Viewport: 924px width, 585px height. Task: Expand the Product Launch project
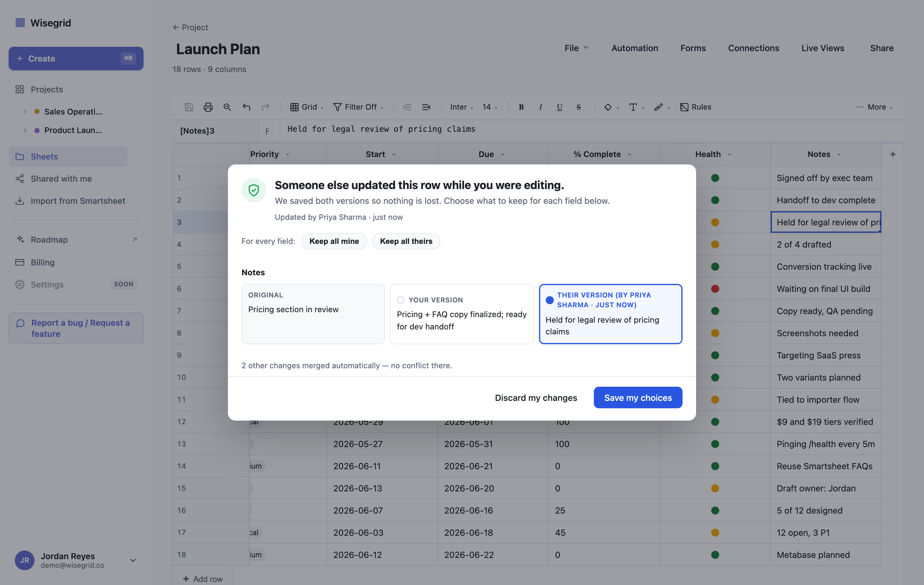(x=25, y=131)
